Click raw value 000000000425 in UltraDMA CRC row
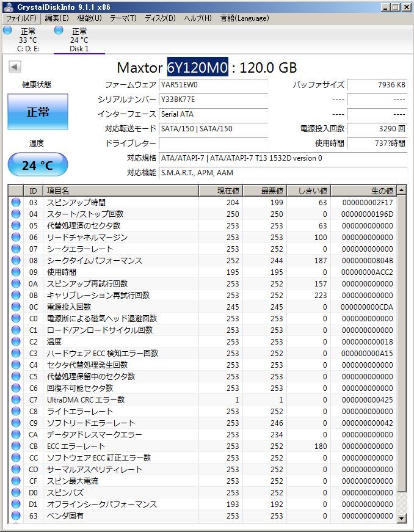The width and height of the screenshot is (414, 532). point(367,399)
